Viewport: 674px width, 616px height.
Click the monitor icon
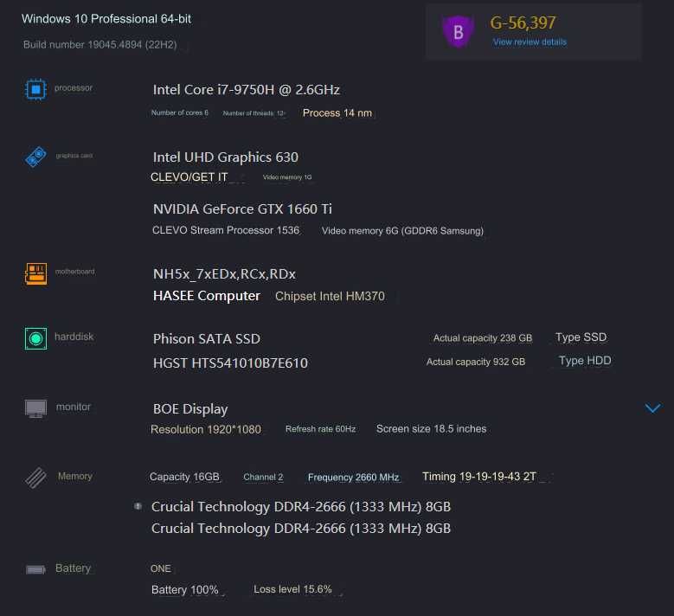coord(35,408)
